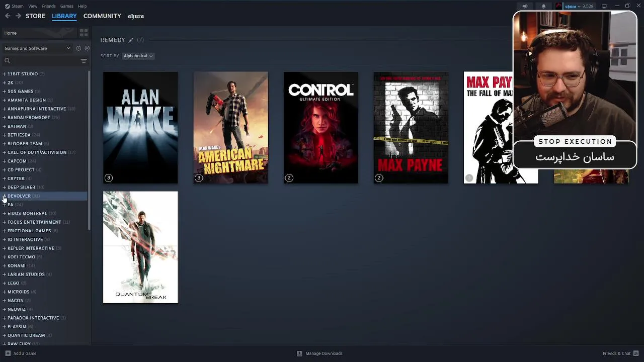Image resolution: width=644 pixels, height=362 pixels.
Task: Open the Control Ultimate Edition cover
Action: (x=320, y=128)
